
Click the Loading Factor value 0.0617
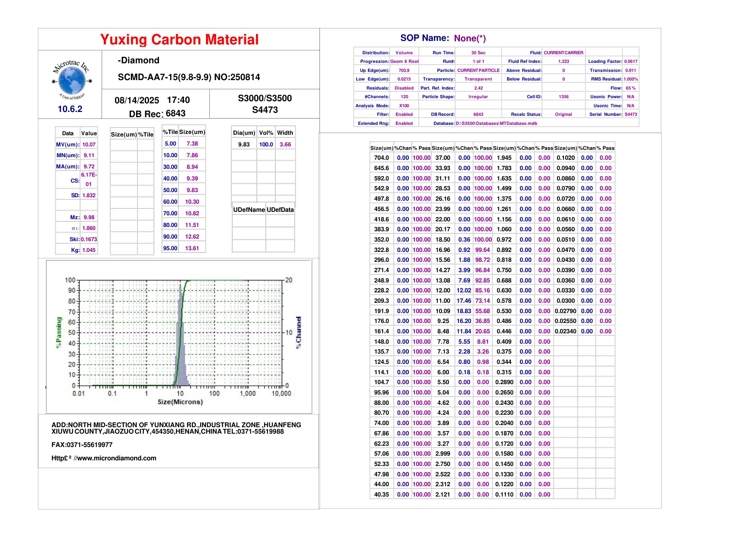tap(631, 62)
